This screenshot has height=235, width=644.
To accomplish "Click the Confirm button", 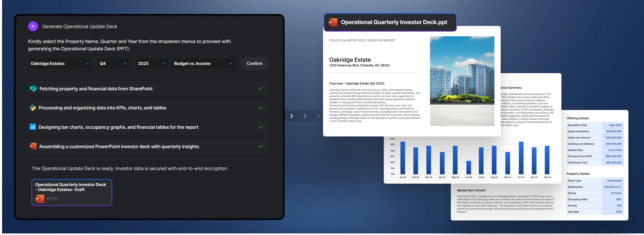I will click(254, 64).
